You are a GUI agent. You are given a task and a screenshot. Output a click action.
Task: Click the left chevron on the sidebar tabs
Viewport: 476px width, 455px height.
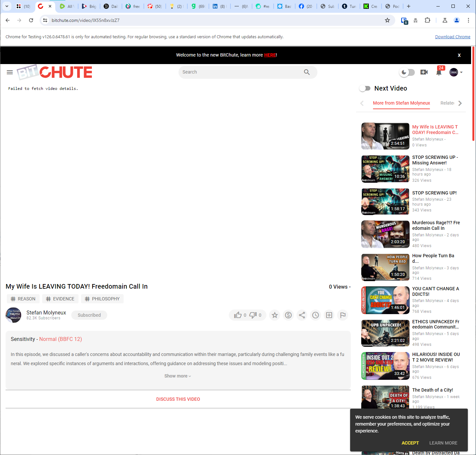click(362, 103)
